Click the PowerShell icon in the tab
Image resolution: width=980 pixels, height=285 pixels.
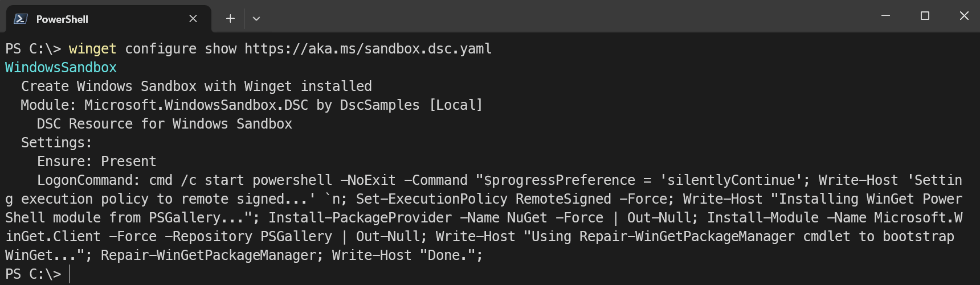21,19
